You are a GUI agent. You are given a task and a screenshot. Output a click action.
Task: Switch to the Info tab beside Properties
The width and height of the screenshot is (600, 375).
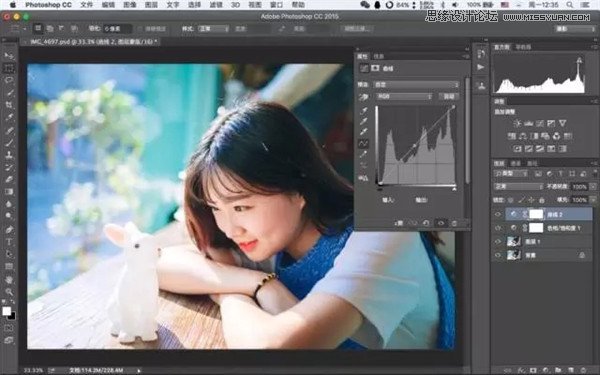378,56
